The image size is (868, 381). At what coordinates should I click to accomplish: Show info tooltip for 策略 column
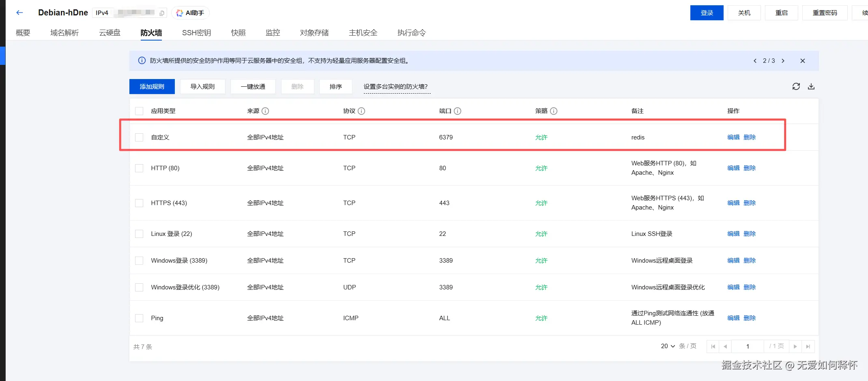click(554, 111)
